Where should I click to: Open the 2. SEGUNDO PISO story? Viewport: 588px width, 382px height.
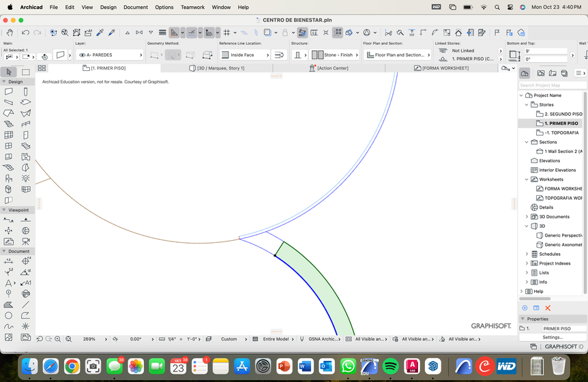[559, 115]
